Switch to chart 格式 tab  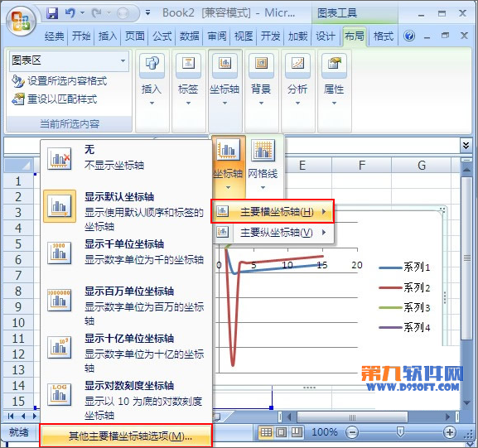tap(384, 36)
